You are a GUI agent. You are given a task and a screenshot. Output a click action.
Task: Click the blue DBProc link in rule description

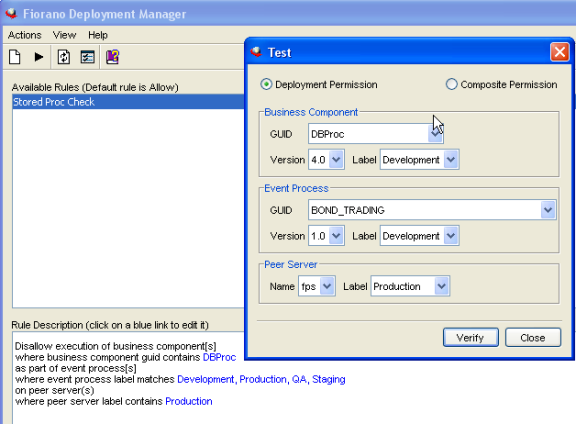219,357
